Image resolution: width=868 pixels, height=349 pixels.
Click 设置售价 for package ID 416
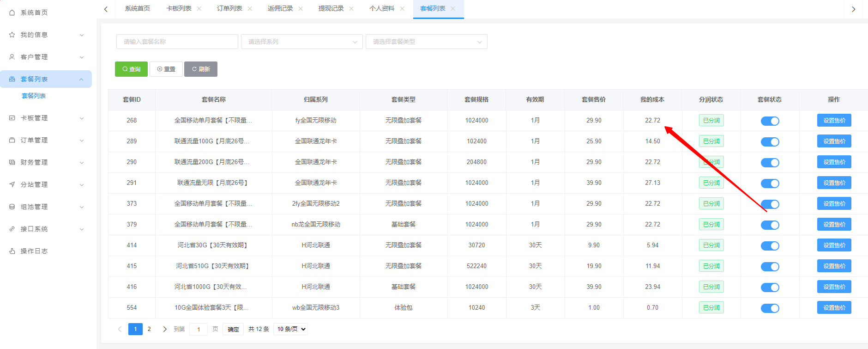834,287
